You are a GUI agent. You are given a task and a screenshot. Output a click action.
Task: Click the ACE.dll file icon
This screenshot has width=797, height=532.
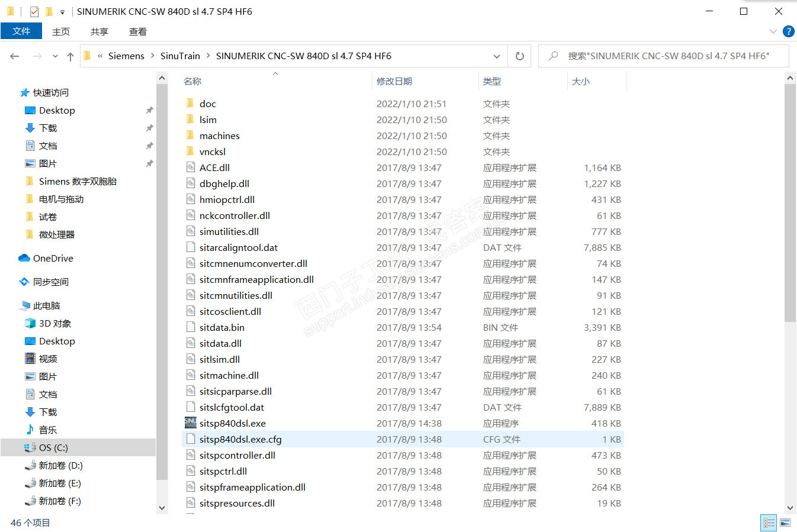coord(191,167)
